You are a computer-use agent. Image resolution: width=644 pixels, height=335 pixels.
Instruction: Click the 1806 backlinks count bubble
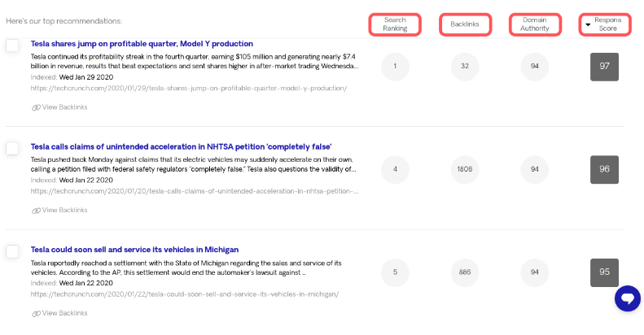pyautogui.click(x=465, y=169)
